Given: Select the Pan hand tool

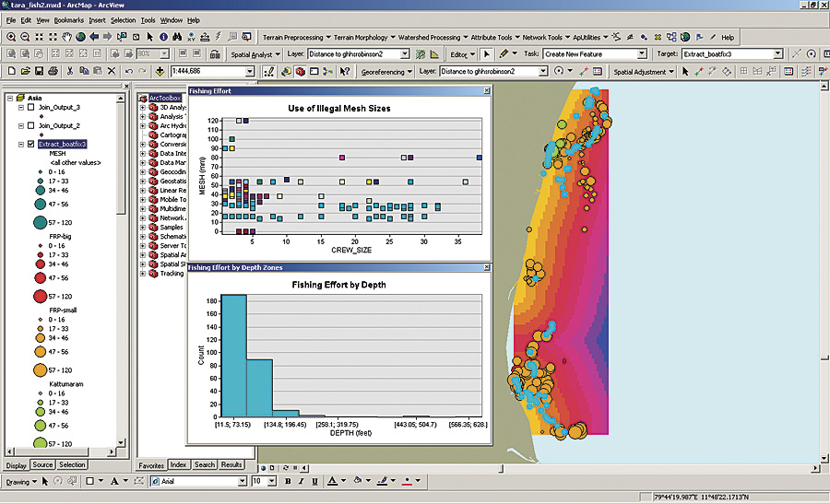Looking at the screenshot, I should click(x=67, y=37).
